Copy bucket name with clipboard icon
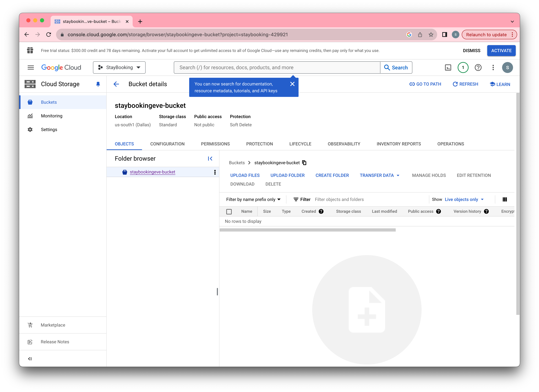Screen dimensions: 539x392 coord(304,163)
